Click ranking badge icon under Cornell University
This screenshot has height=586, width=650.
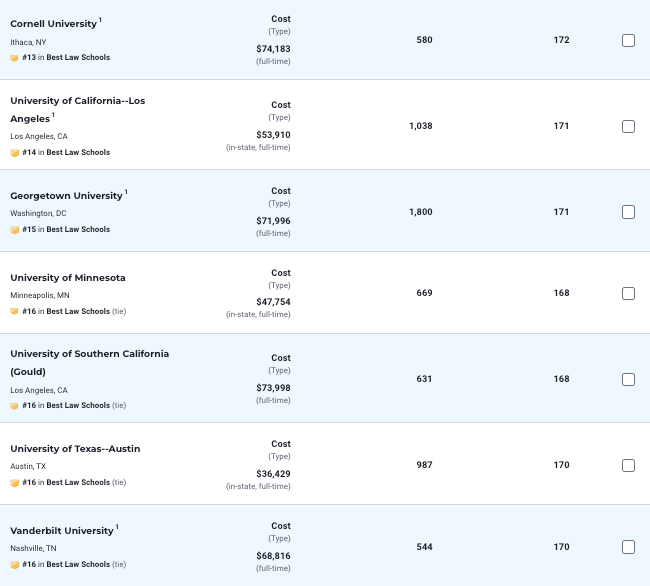(x=14, y=58)
